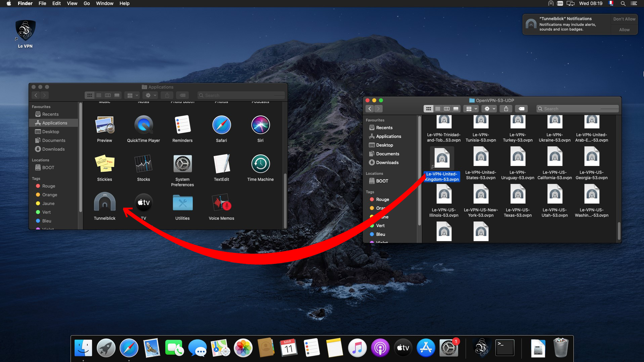
Task: Click the Search field in OpenVPN window
Action: click(577, 109)
